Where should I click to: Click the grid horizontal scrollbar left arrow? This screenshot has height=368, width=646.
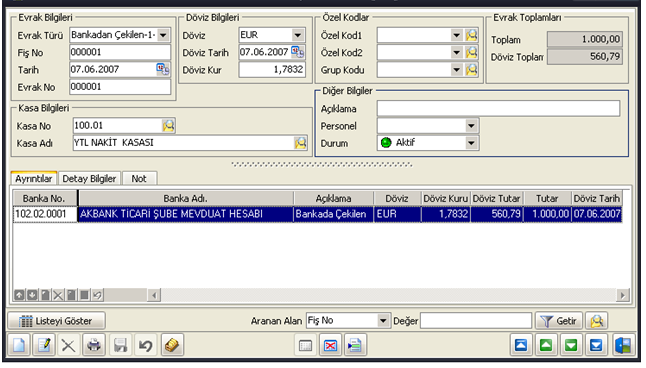154,295
